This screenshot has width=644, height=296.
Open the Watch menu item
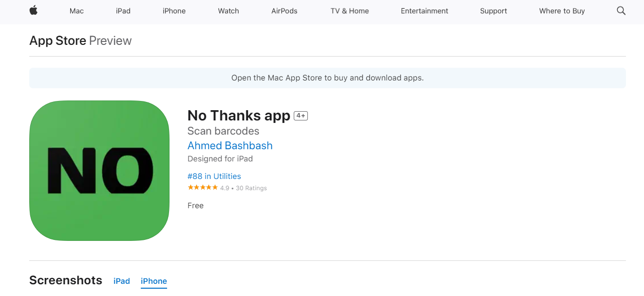click(228, 11)
